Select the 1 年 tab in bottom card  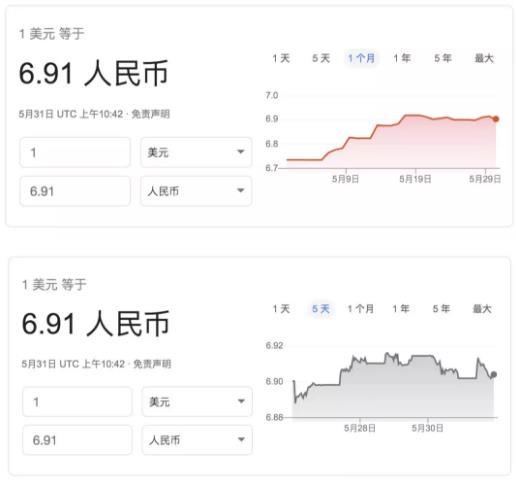(x=401, y=309)
